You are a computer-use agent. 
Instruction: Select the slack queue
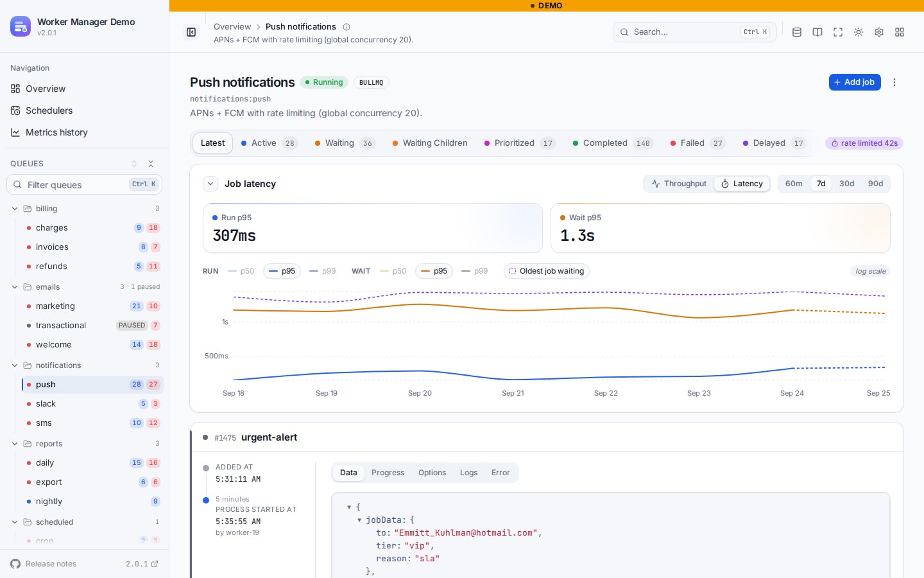coord(92,404)
